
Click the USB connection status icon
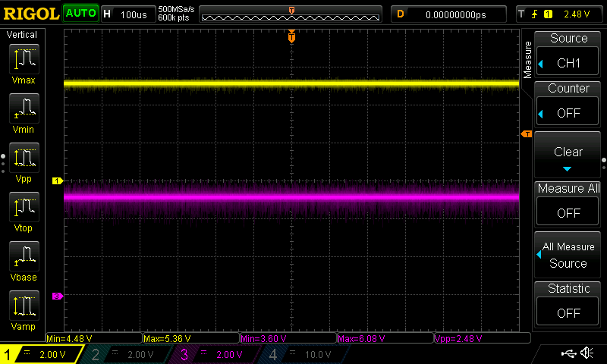[x=570, y=353]
